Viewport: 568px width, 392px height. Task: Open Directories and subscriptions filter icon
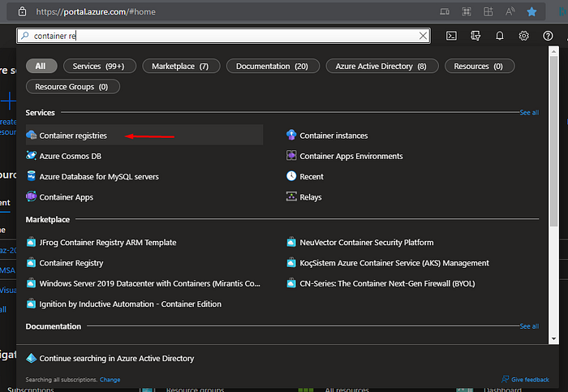(x=475, y=36)
